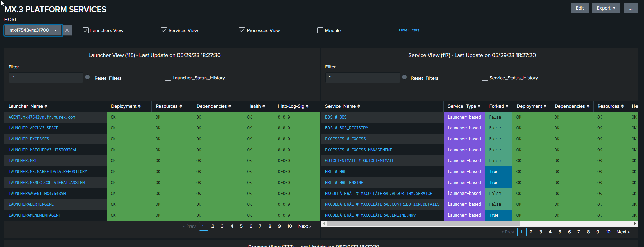Go to page 5 in Launcher View

[x=241, y=226]
